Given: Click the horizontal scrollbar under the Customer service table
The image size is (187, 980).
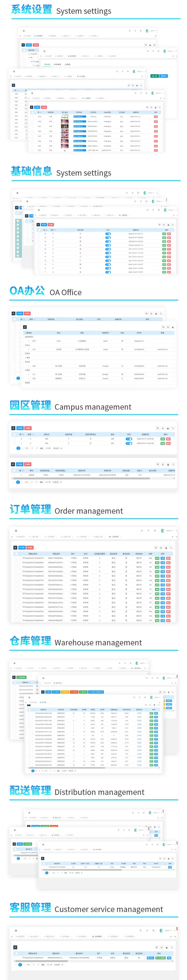Looking at the screenshot, I should pyautogui.click(x=93, y=961).
